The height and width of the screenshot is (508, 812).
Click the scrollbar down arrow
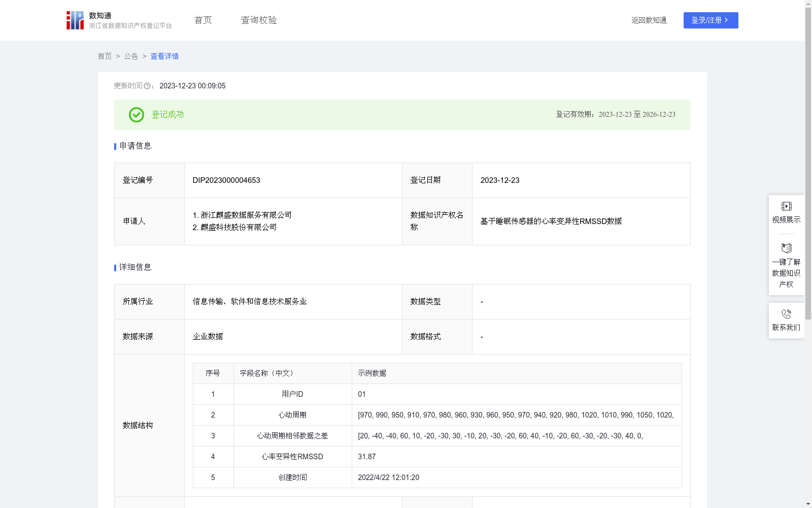808,504
